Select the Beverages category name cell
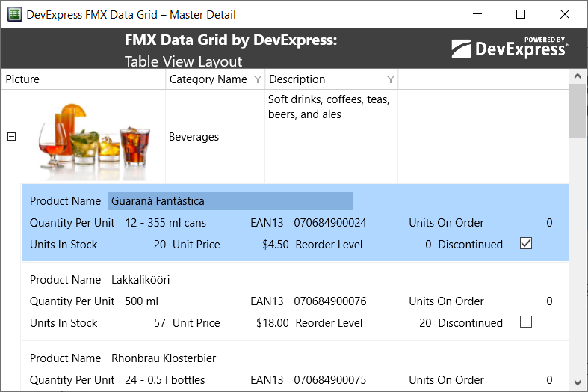The width and height of the screenshot is (588, 392). (215, 137)
